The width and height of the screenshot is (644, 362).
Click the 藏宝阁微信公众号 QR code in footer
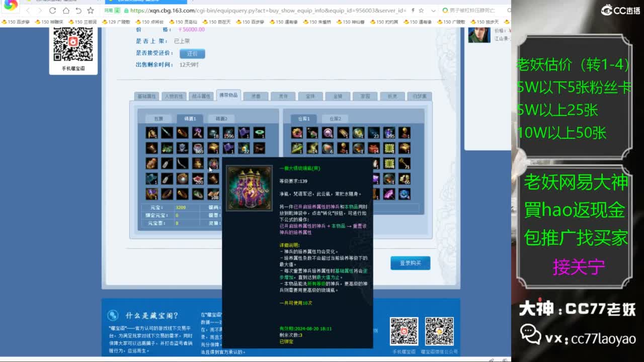coord(439,331)
